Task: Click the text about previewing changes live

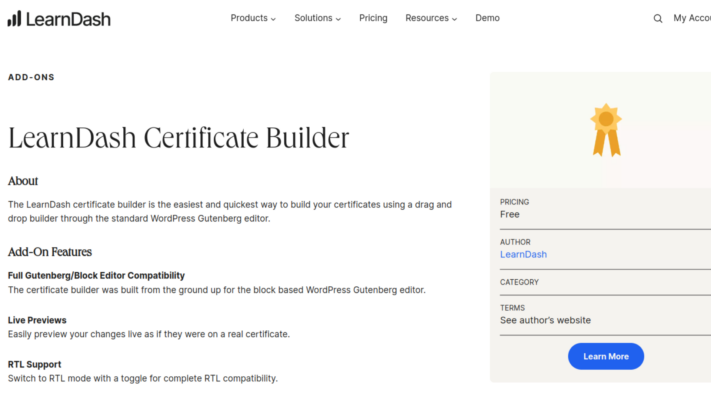Action: click(149, 334)
